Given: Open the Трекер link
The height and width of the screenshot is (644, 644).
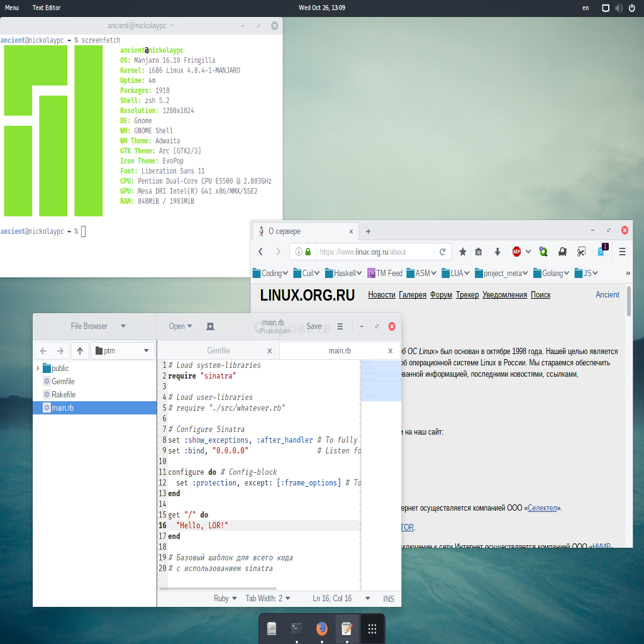Looking at the screenshot, I should [467, 295].
